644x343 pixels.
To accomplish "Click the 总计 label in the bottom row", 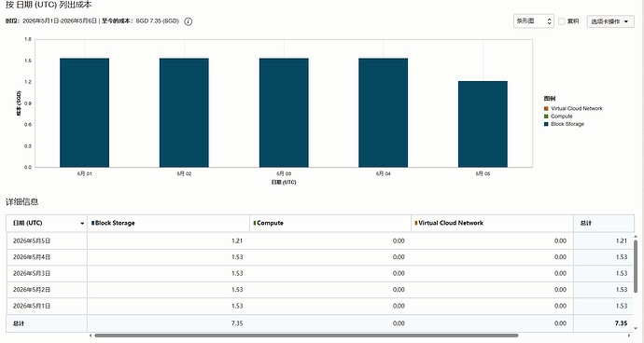I will click(x=19, y=323).
